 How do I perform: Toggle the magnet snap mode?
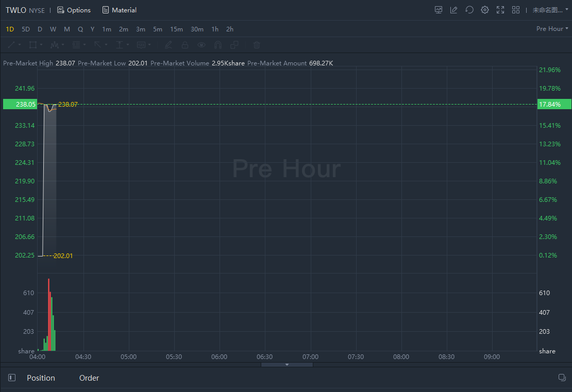218,45
